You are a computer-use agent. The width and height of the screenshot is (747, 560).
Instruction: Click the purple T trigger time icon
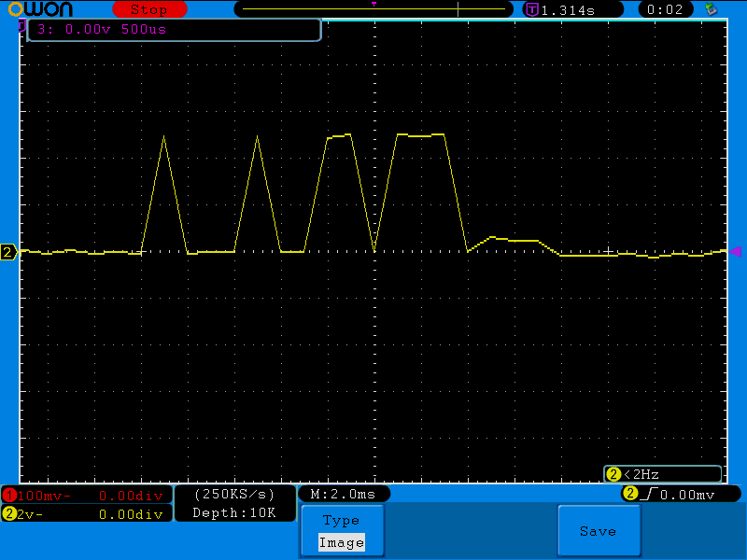pos(531,9)
